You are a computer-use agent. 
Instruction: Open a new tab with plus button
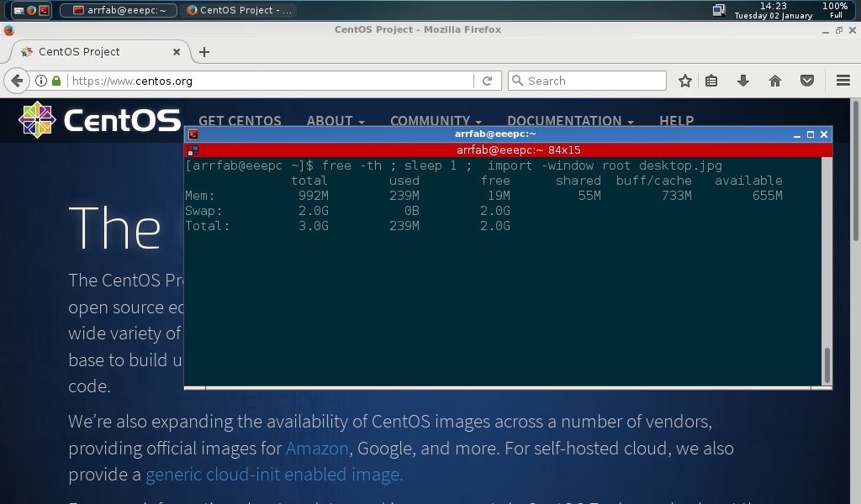(204, 52)
